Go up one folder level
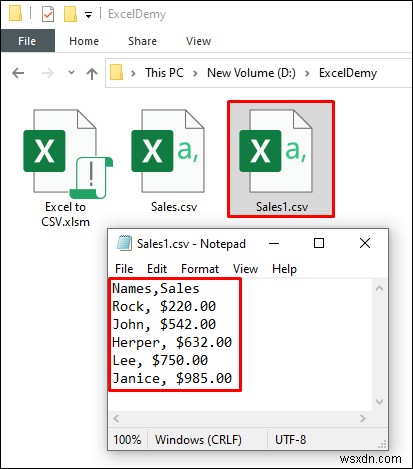Image resolution: width=413 pixels, height=469 pixels. pyautogui.click(x=92, y=73)
